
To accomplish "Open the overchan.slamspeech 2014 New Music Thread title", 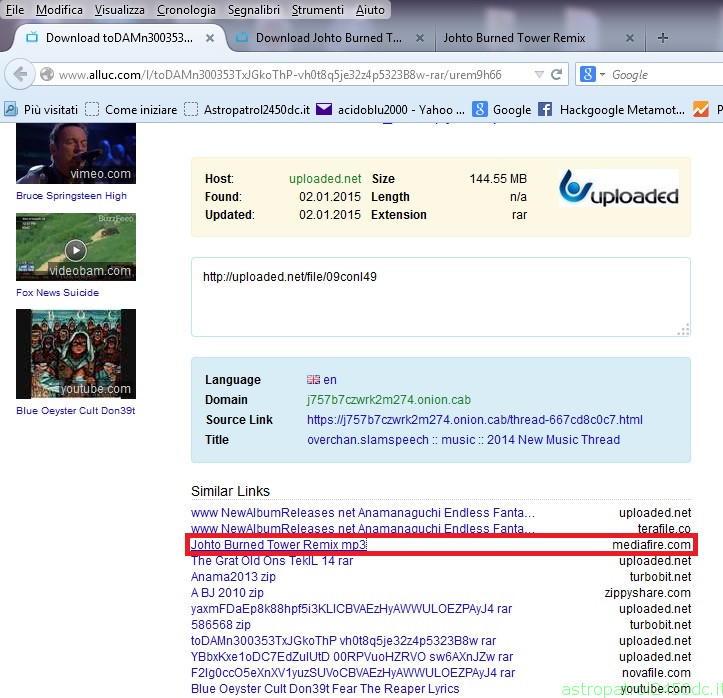I will pyautogui.click(x=463, y=439).
